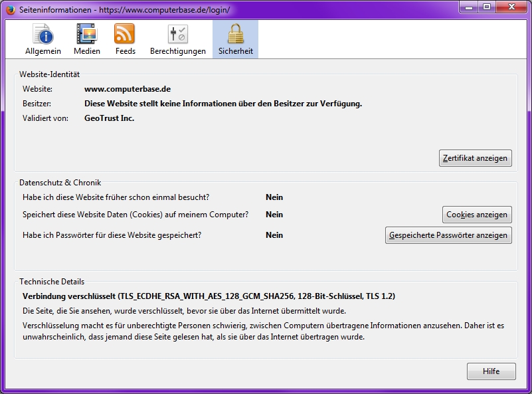Viewport: 532px width, 394px height.
Task: Minimize the Seiteninformationen window
Action: (469, 7)
